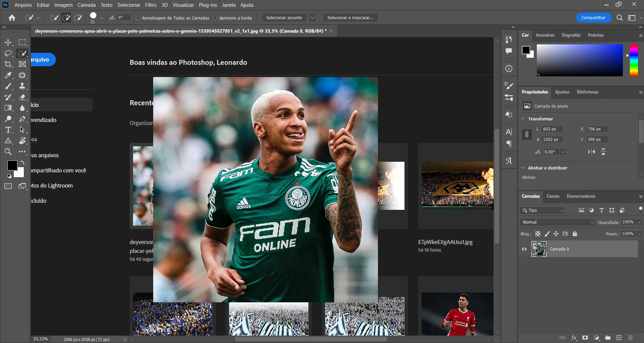
Task: Add a layer mask
Action: (585, 338)
